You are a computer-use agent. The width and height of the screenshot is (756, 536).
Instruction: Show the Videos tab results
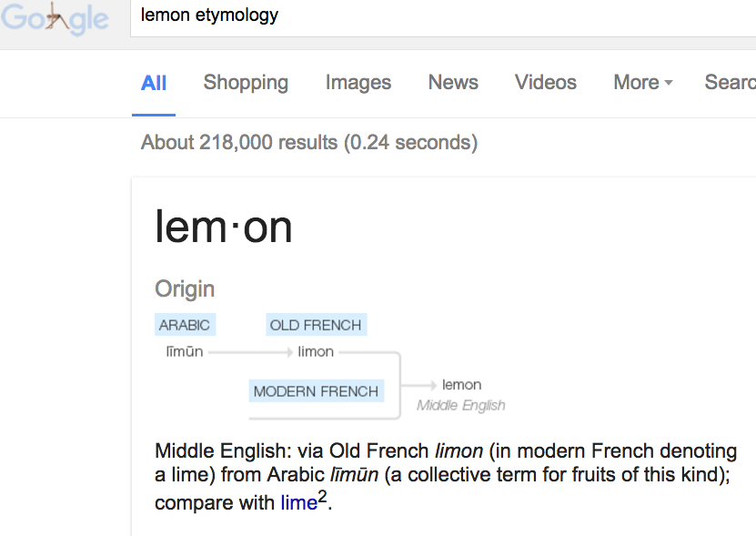(x=546, y=83)
